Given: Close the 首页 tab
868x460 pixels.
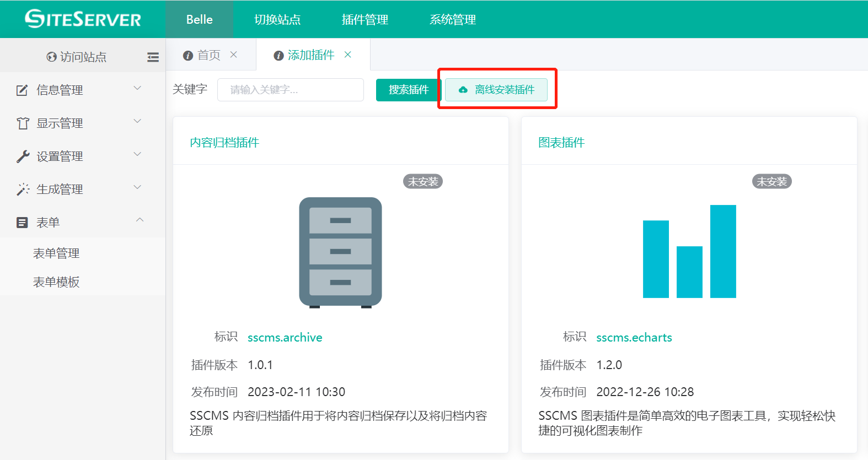Looking at the screenshot, I should click(234, 55).
